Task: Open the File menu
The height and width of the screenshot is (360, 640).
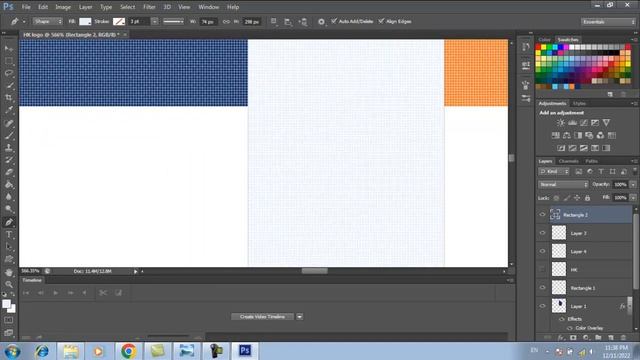Action: (26, 7)
